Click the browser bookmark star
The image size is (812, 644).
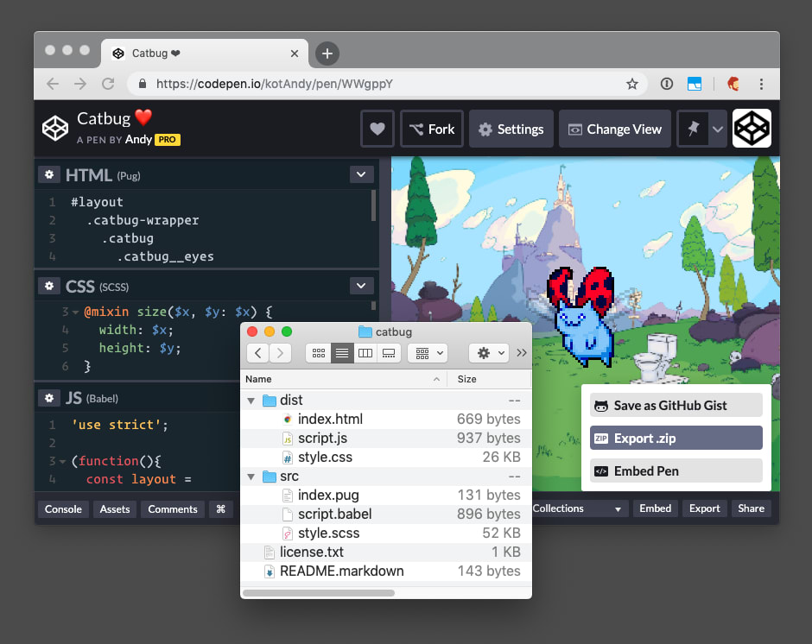pos(632,84)
